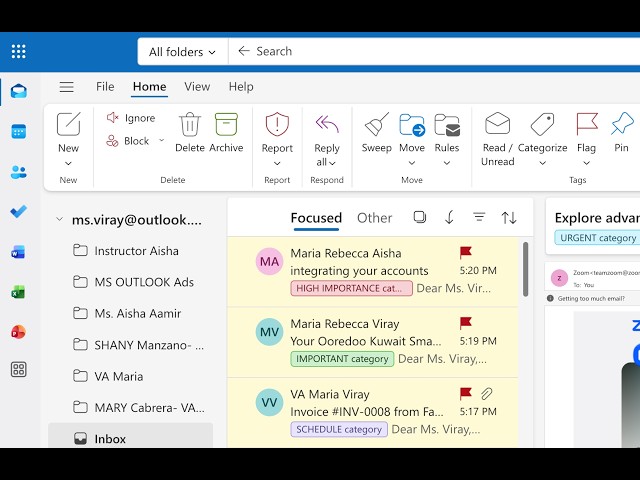Select the MA avatar checkbox
This screenshot has width=640, height=480.
pyautogui.click(x=269, y=261)
